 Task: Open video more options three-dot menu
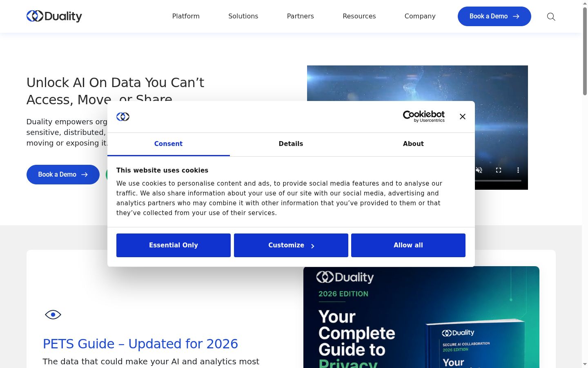click(x=518, y=170)
